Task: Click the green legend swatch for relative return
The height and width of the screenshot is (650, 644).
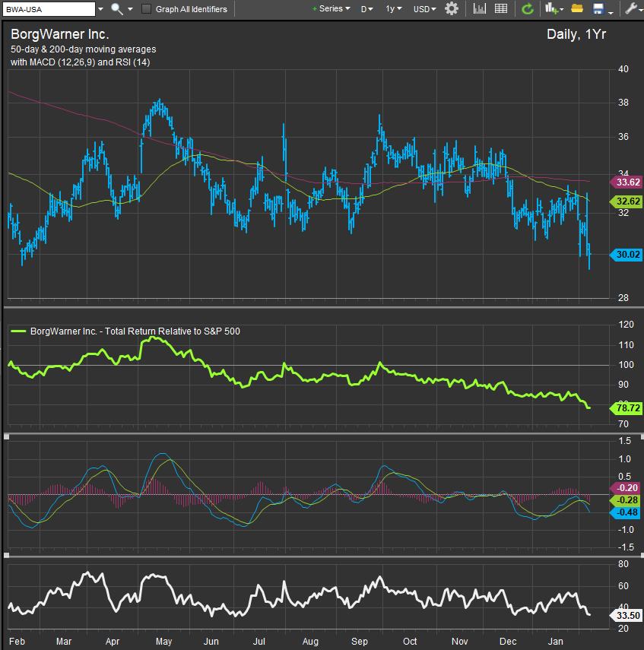Action: point(18,331)
